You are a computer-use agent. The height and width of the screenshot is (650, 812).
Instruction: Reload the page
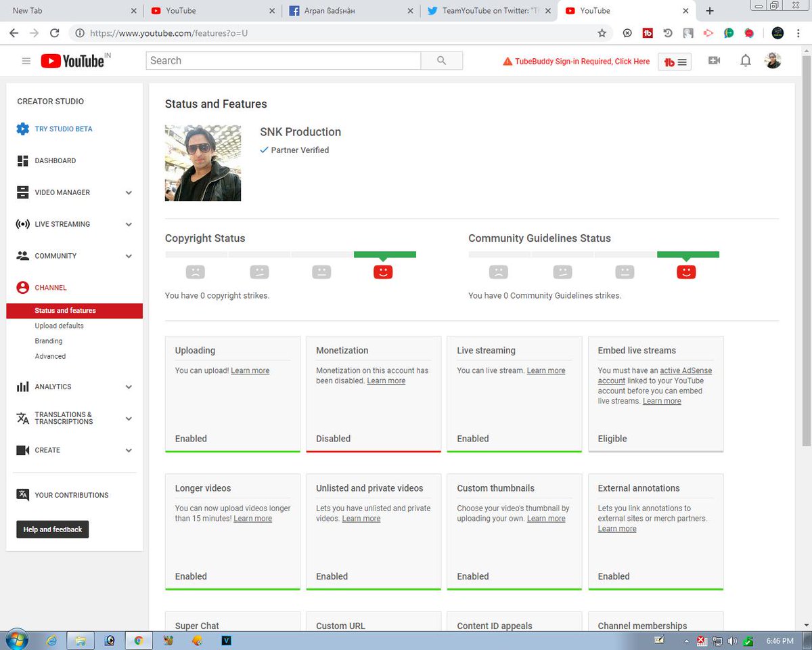point(54,32)
